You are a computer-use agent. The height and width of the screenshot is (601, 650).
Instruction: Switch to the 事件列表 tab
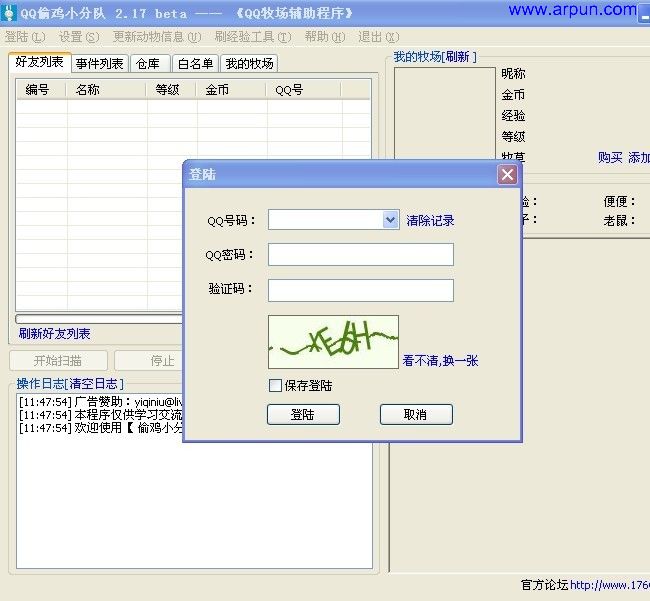tap(100, 64)
